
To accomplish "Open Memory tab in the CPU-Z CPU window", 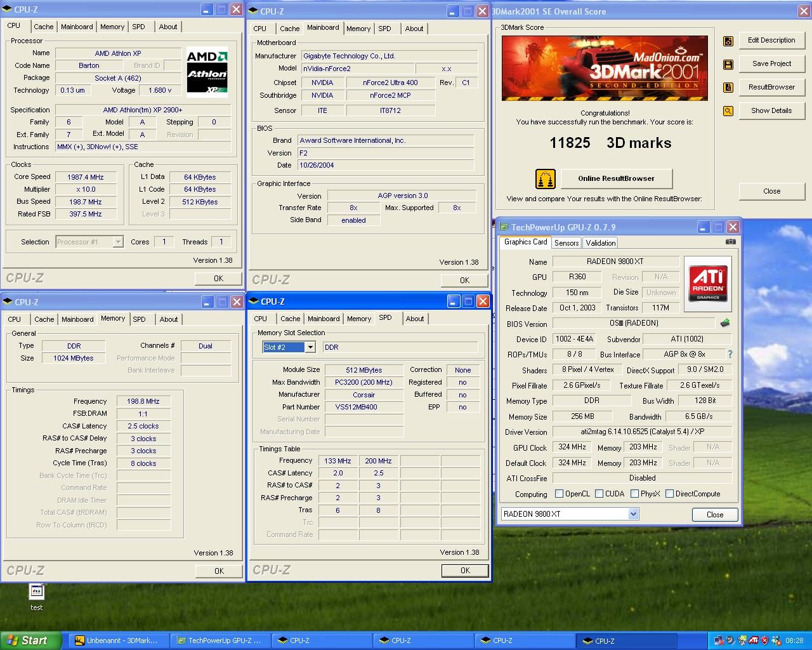I will pos(112,27).
